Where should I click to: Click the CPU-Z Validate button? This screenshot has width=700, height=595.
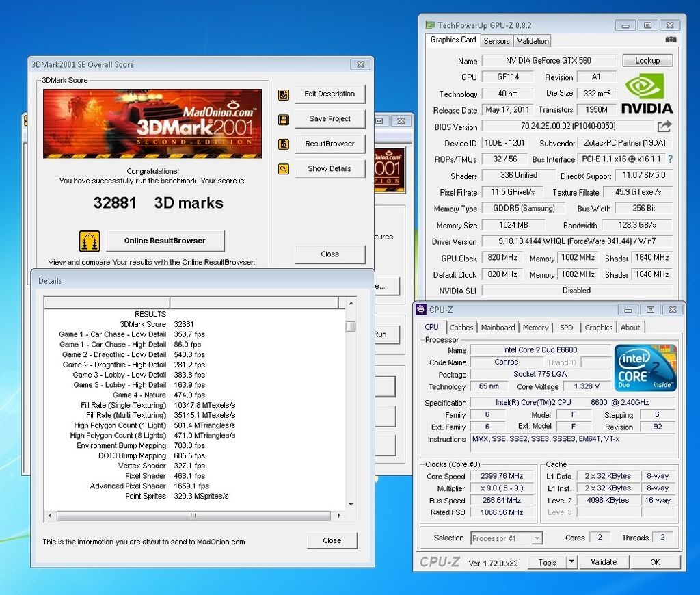(x=604, y=562)
